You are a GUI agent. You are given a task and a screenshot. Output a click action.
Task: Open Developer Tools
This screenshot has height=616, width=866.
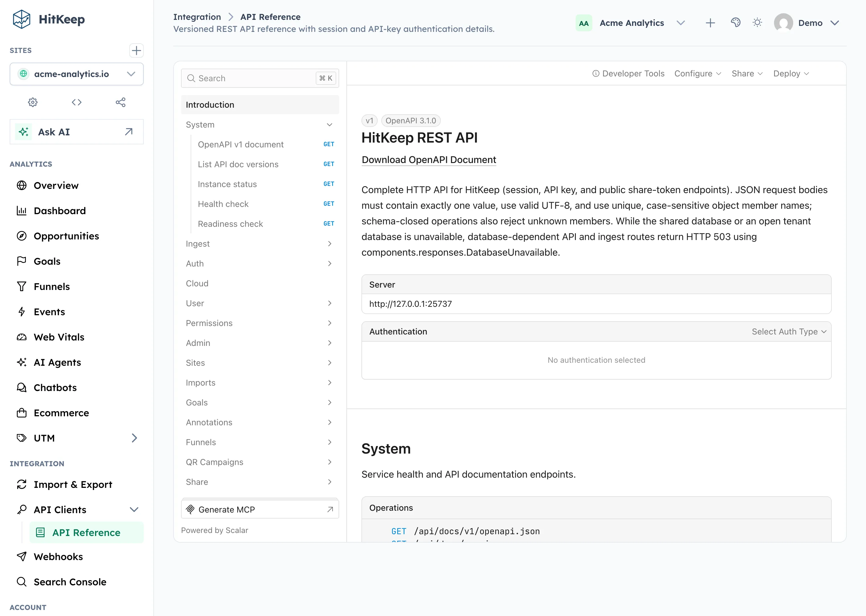628,74
